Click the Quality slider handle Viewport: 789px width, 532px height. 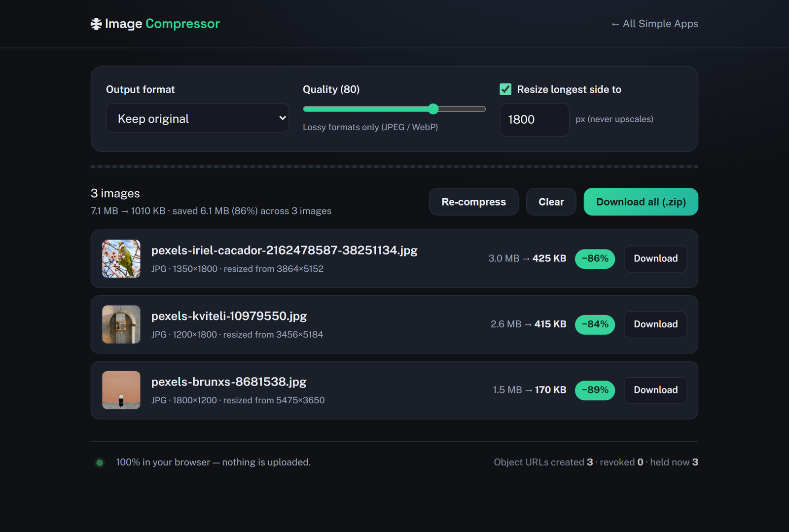point(433,109)
